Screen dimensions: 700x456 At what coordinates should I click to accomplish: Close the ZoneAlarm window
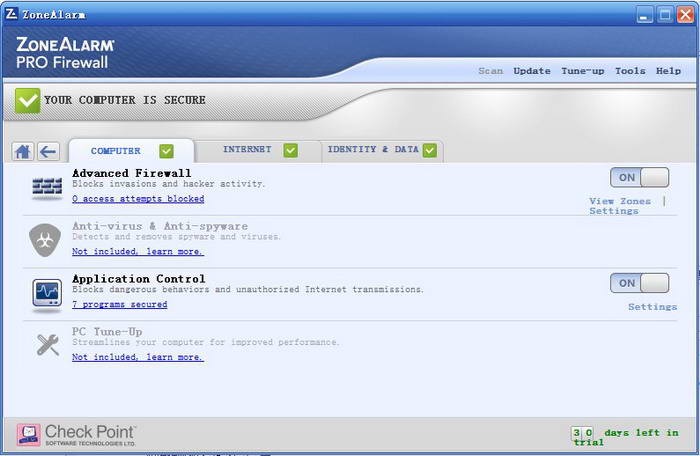[x=685, y=15]
